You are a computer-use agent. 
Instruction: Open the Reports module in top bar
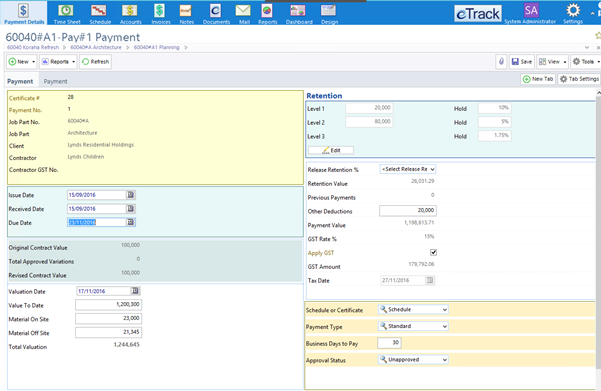pyautogui.click(x=267, y=14)
